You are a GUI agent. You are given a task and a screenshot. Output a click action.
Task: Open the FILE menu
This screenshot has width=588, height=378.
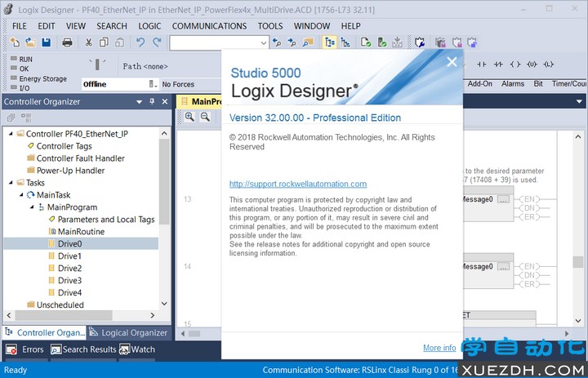(x=19, y=26)
